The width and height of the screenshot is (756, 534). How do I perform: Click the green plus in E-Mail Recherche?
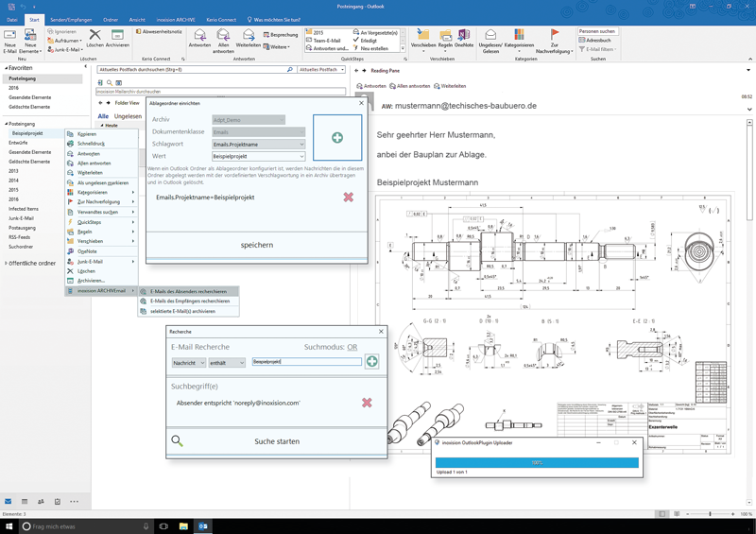click(x=371, y=362)
